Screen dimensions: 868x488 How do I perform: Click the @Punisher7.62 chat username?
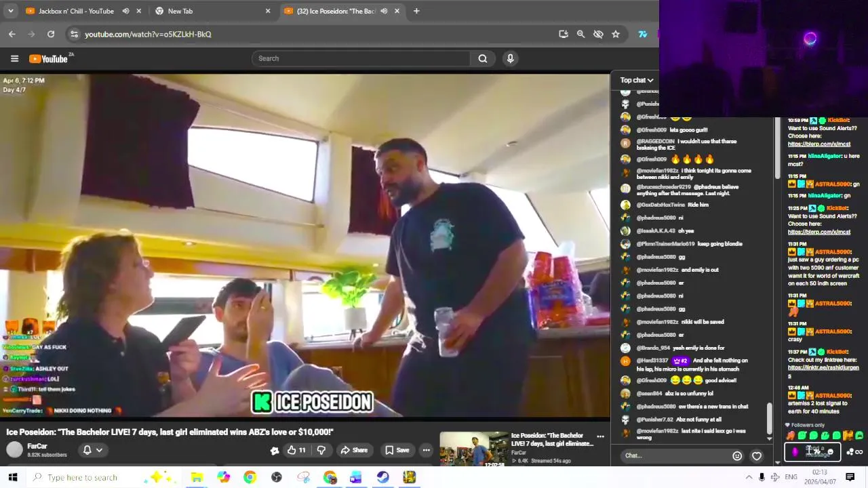(x=654, y=420)
